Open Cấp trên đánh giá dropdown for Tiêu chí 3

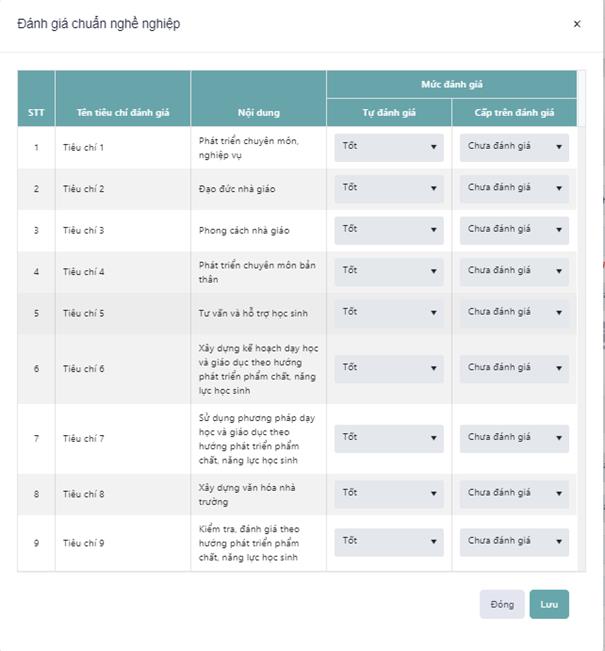514,230
